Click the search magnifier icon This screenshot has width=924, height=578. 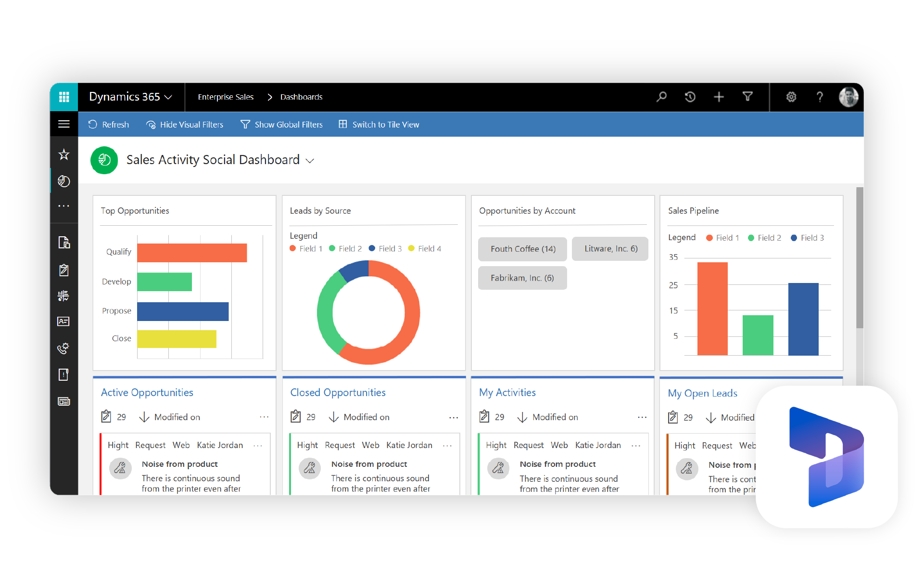click(x=661, y=97)
